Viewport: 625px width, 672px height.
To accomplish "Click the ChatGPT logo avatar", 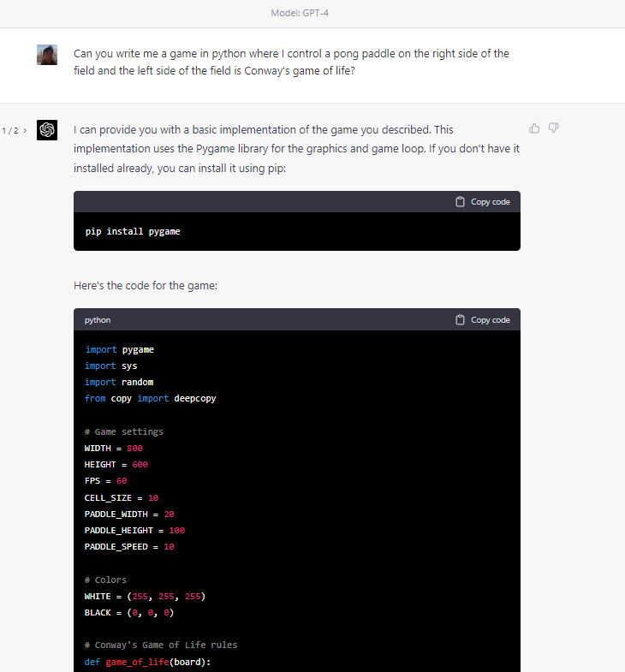I will click(x=47, y=130).
